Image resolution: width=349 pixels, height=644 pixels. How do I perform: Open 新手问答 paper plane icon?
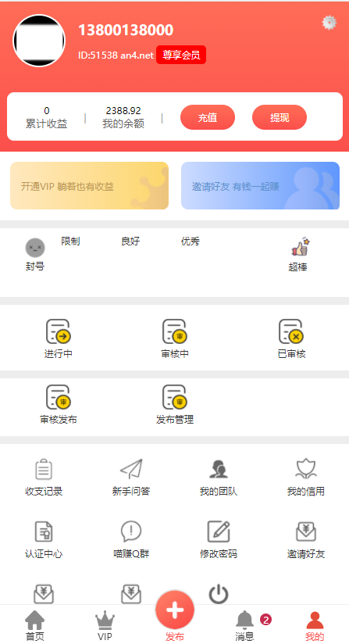tap(131, 469)
